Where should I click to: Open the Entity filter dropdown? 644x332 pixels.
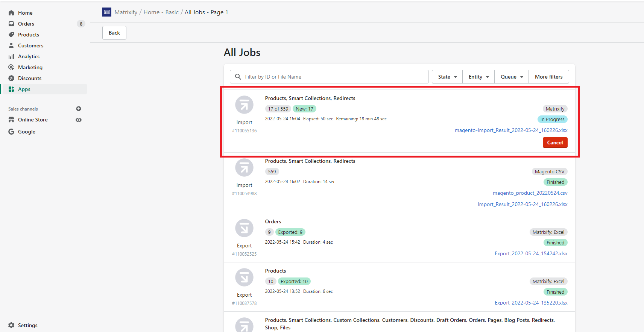pos(478,77)
